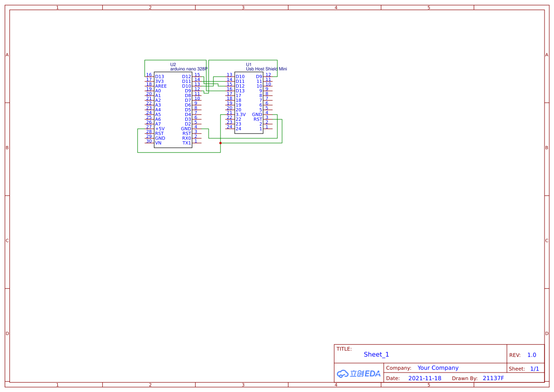554x392 pixels.
Task: Select the 'Company:' field label
Action: 399,368
